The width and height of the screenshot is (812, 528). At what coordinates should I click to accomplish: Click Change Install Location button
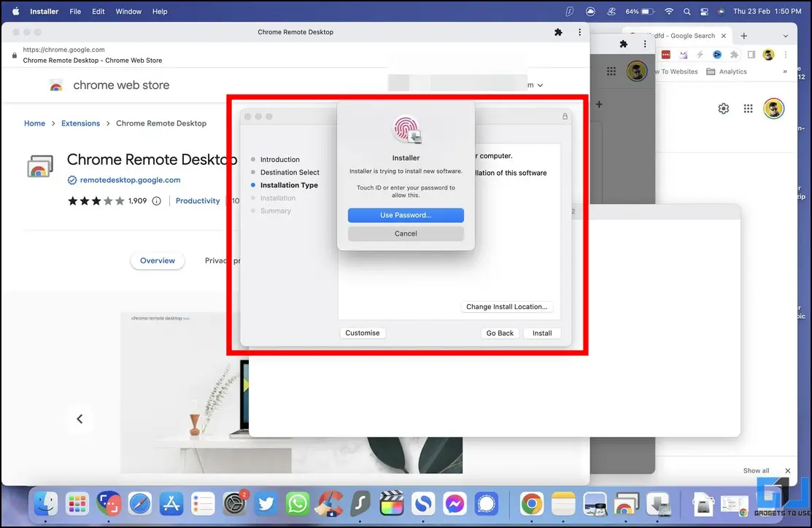click(x=506, y=307)
